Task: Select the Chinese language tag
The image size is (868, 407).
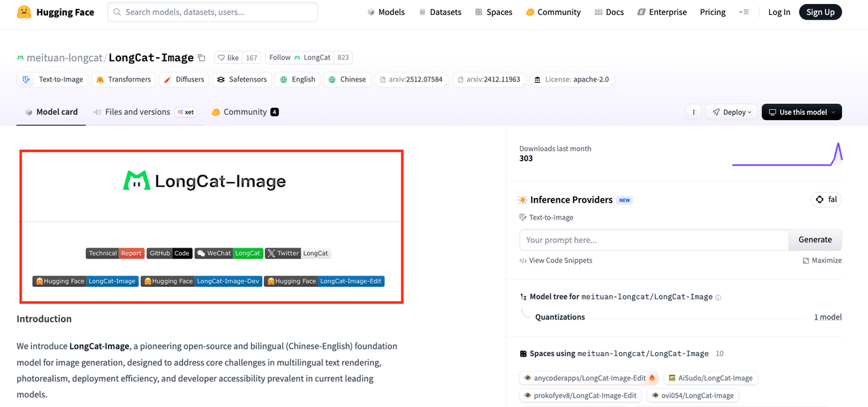Action: (347, 79)
